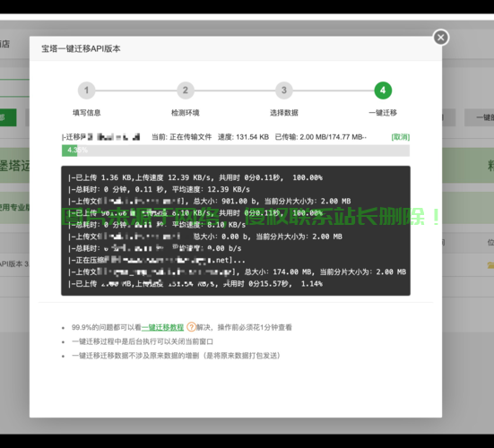Screen dimensions: 494x448
Task: Click transferred text 已传输: 2.00 MB/174.77 MB
Action: (320, 137)
